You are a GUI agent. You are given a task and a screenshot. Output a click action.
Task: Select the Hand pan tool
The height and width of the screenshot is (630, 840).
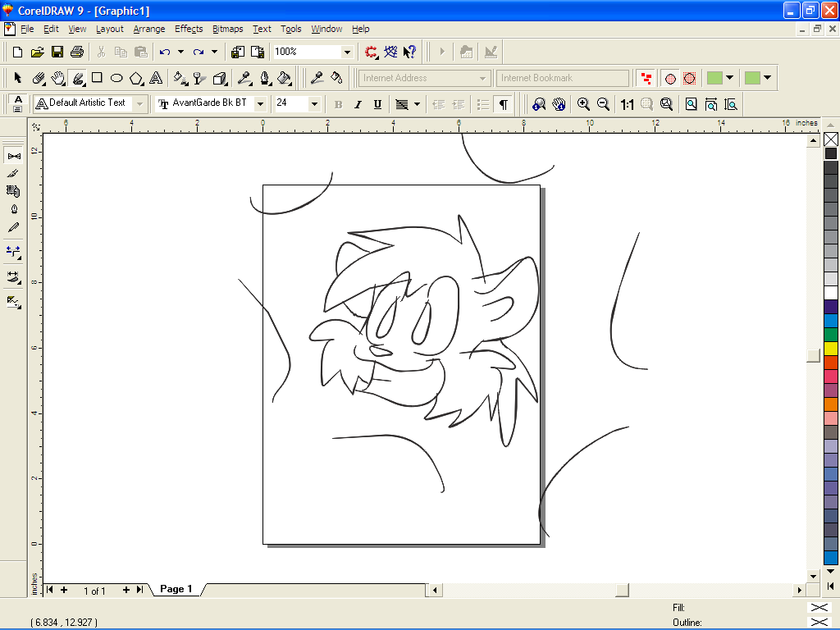(x=58, y=78)
